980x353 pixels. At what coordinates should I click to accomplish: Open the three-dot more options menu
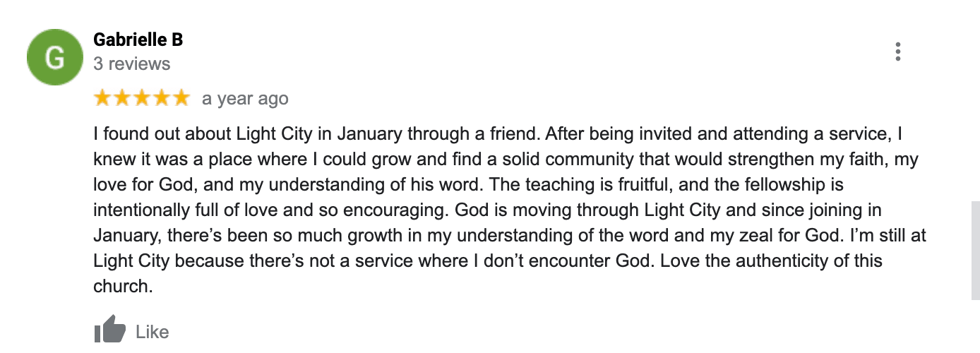pos(898,52)
